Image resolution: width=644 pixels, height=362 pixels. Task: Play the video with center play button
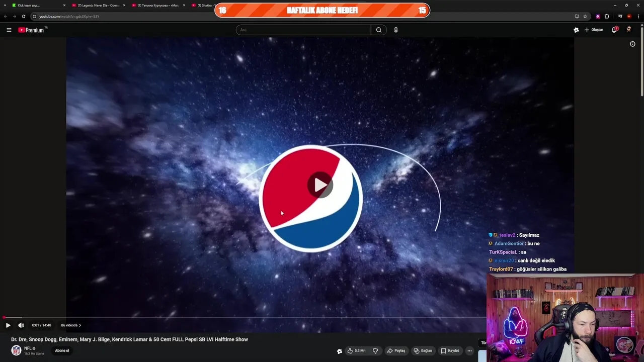[320, 185]
